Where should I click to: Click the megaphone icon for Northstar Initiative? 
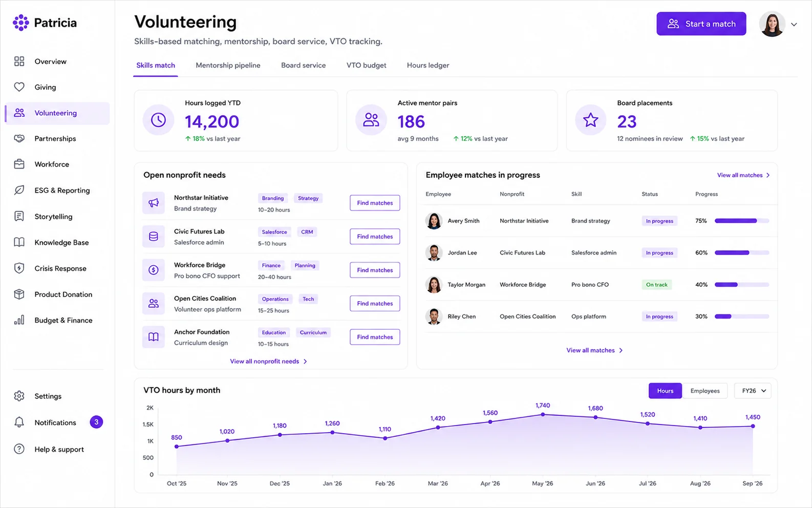(x=154, y=203)
